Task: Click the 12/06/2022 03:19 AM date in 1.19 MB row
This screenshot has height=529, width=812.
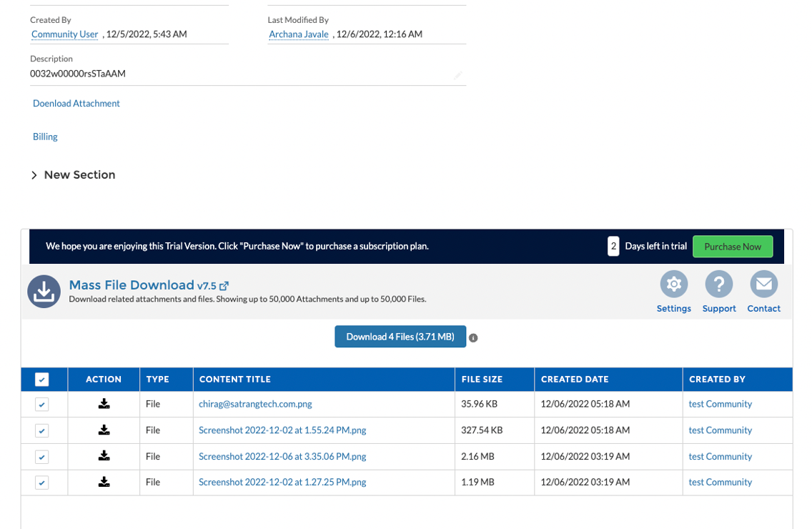Action: [x=585, y=482]
